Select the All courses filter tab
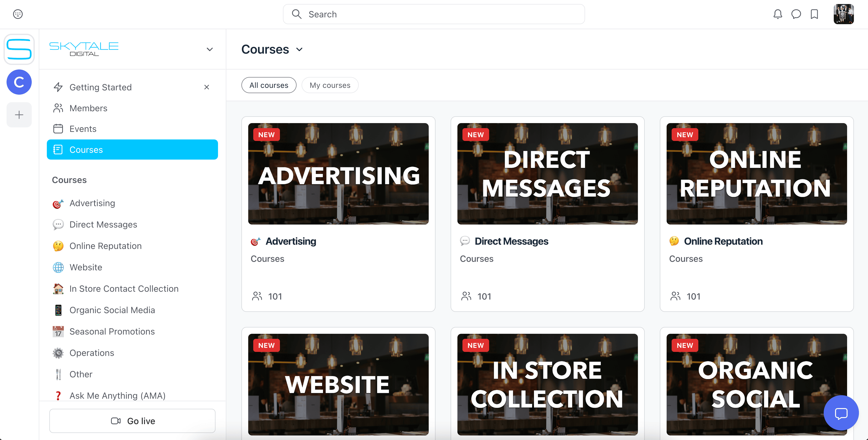Screen dimensions: 868x440 tap(269, 85)
